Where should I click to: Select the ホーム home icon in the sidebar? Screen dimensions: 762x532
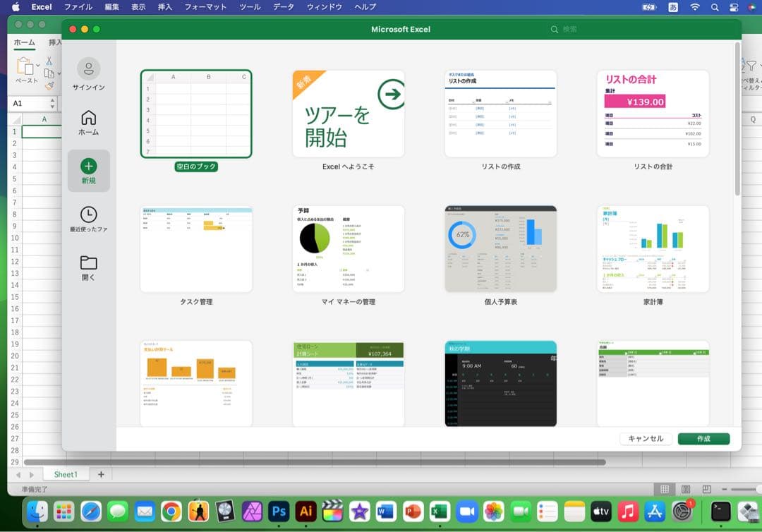[89, 117]
